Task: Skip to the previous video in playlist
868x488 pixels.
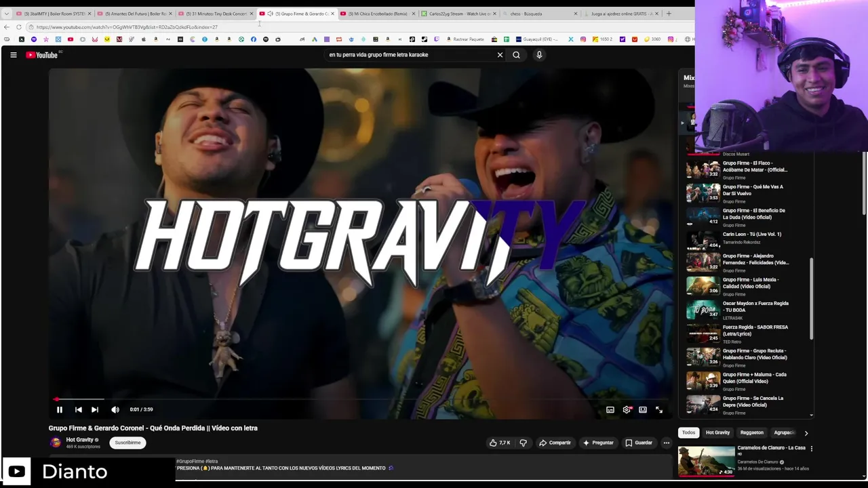Action: point(78,409)
